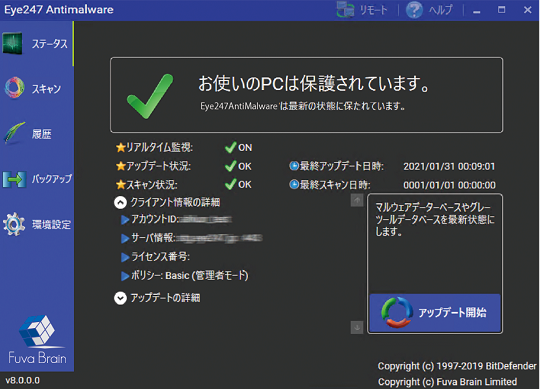Click the large green protection checkmark
Viewport: 540px width, 389px height.
pyautogui.click(x=150, y=96)
